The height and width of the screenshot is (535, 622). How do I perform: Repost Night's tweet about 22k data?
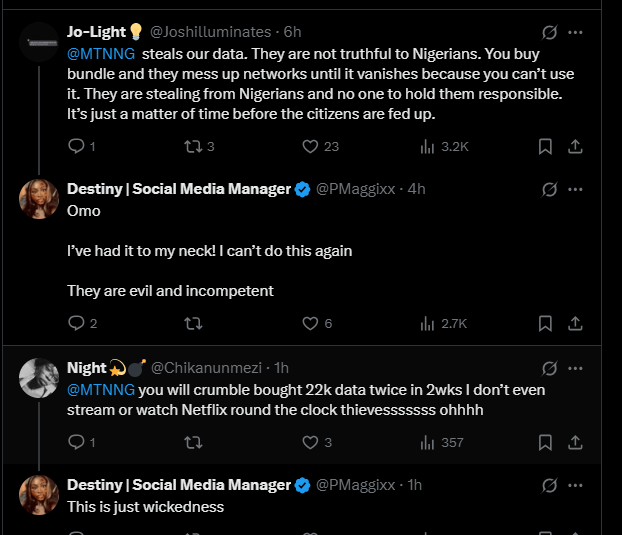pos(193,442)
